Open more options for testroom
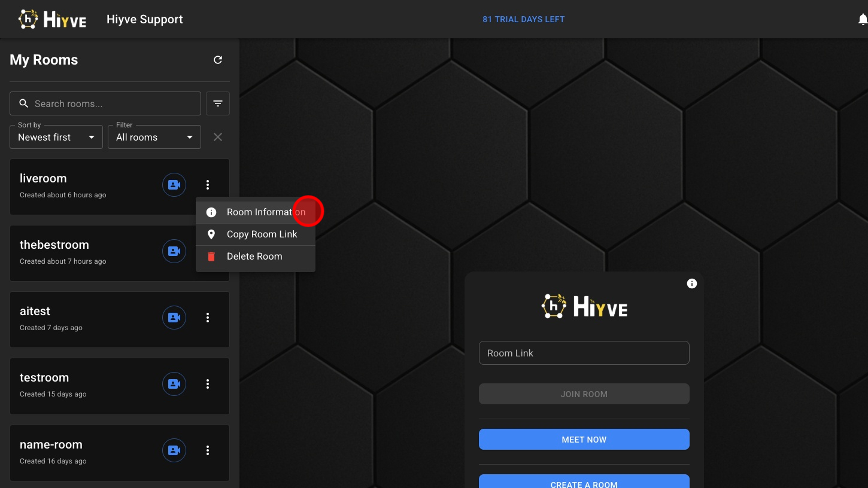 (x=208, y=384)
